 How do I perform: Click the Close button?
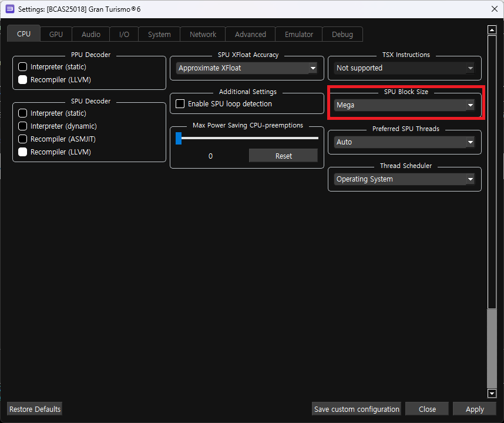[x=427, y=409]
